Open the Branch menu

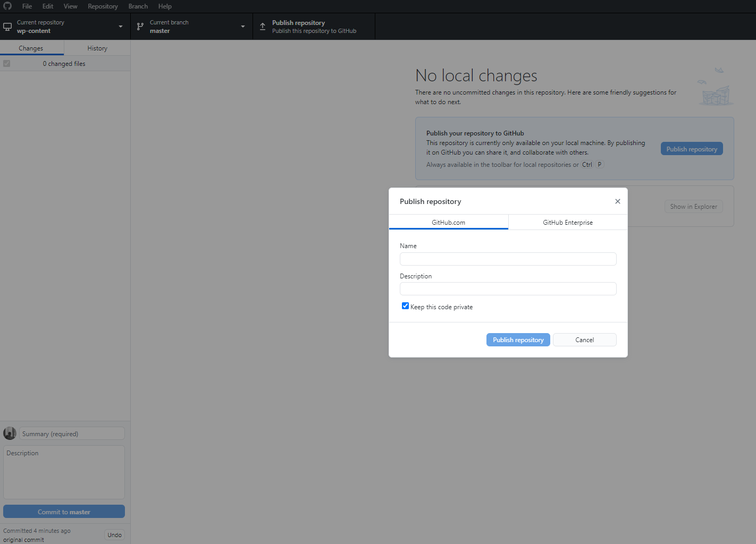pos(138,6)
